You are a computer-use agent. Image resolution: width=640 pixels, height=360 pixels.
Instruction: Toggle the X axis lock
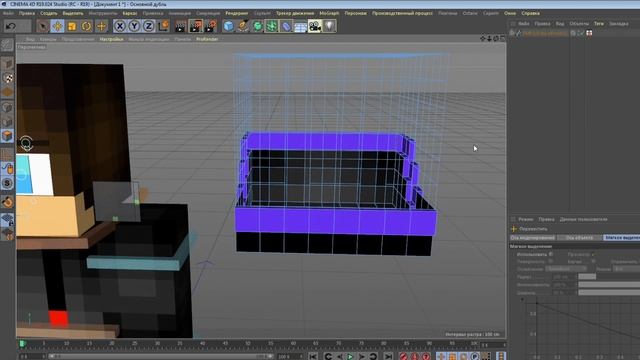[119, 26]
